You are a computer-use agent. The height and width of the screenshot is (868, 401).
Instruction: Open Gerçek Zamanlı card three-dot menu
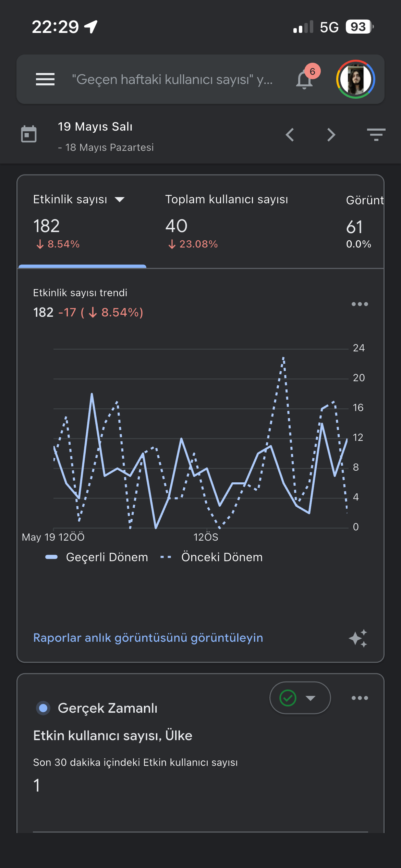pos(360,698)
